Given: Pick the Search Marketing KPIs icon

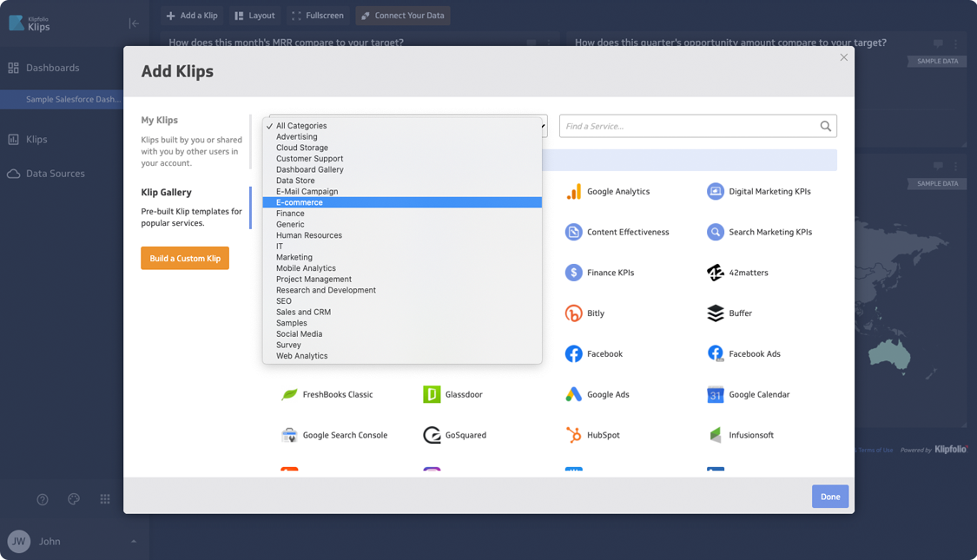Looking at the screenshot, I should click(716, 232).
